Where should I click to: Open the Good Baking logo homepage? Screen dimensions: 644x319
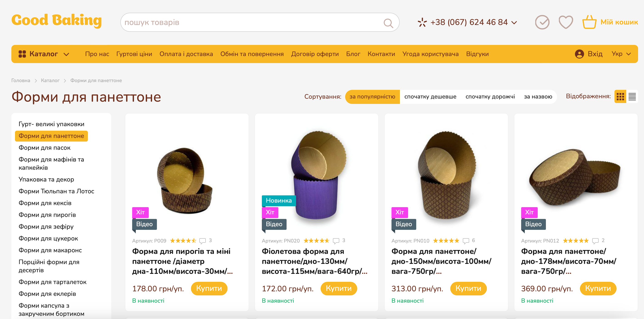coord(57,20)
